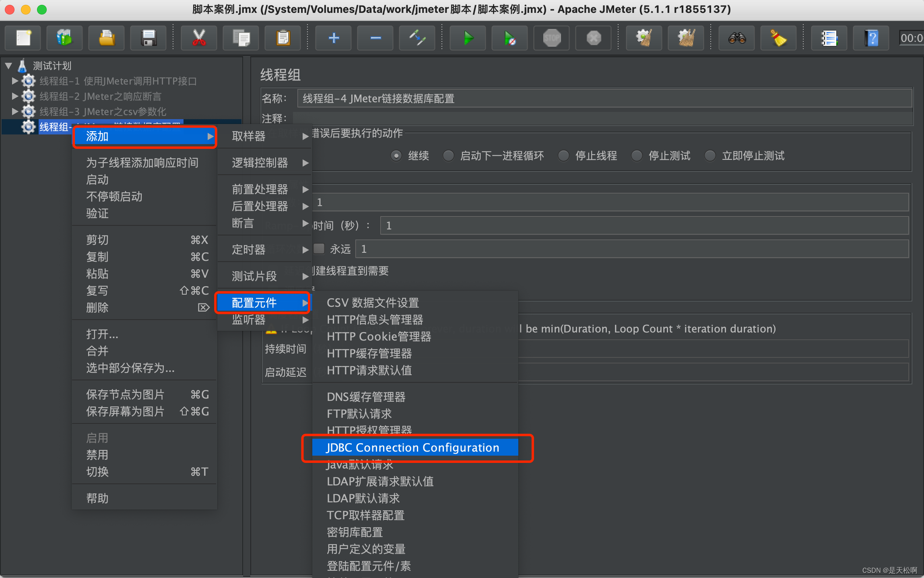Open the 前置处理器 submenu
Image resolution: width=924 pixels, height=578 pixels.
tap(265, 189)
